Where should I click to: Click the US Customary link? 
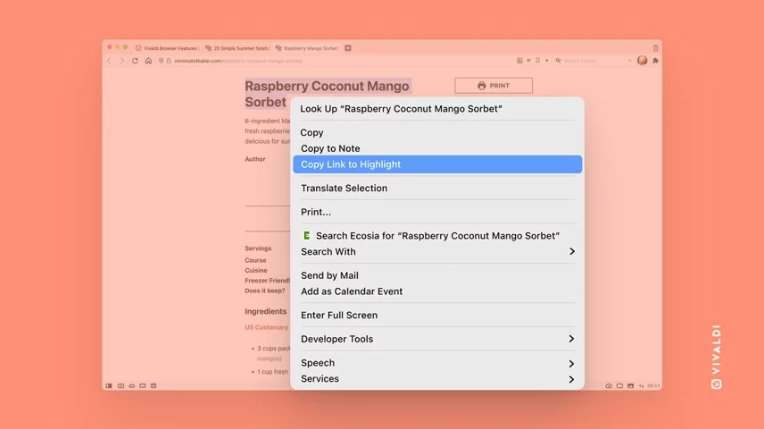pyautogui.click(x=266, y=327)
